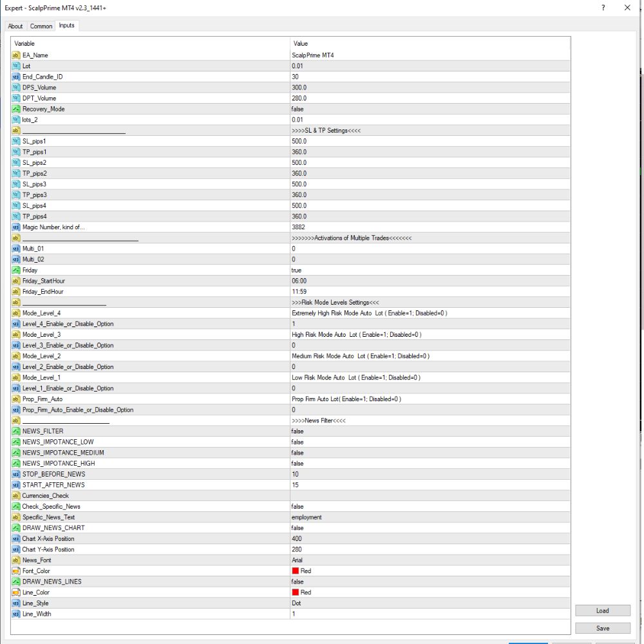Viewport: 644px width, 644px height.
Task: Toggle the DRAW_NEWS_LINES false value
Action: (x=430, y=582)
